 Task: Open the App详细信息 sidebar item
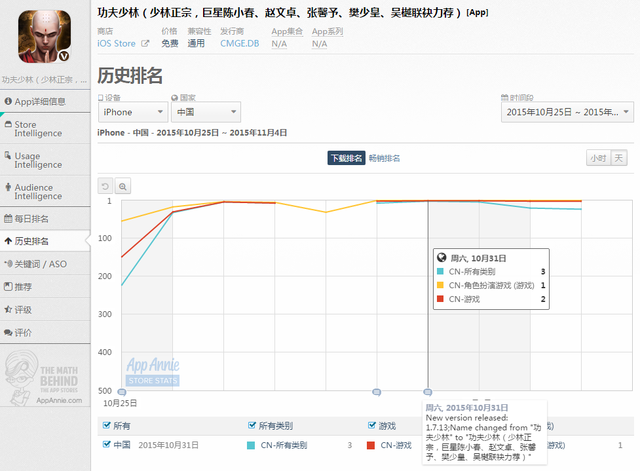pos(45,101)
